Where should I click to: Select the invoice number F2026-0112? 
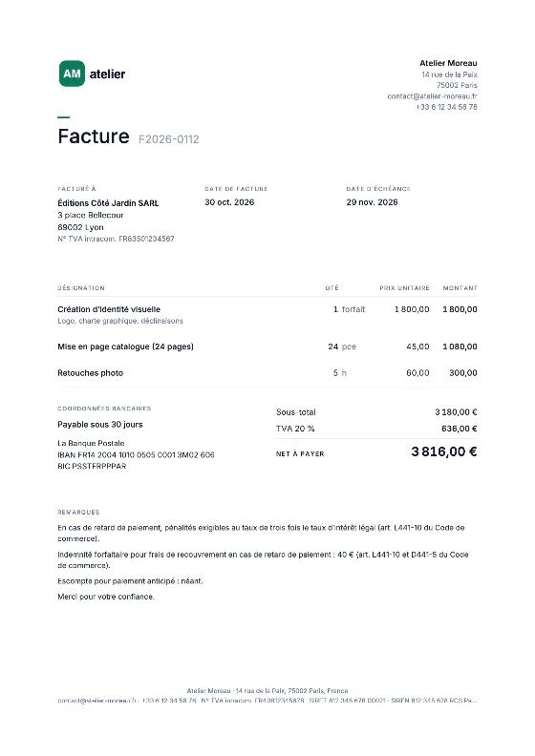[169, 139]
